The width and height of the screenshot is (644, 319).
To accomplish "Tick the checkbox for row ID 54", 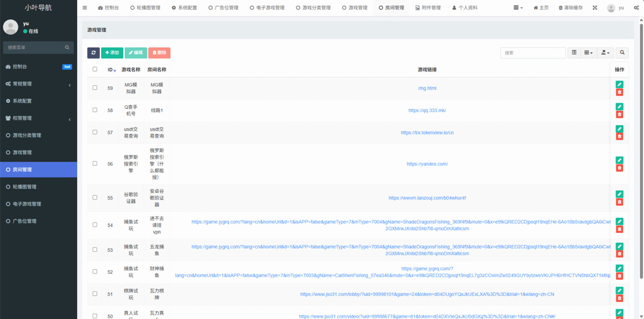I will (x=95, y=225).
